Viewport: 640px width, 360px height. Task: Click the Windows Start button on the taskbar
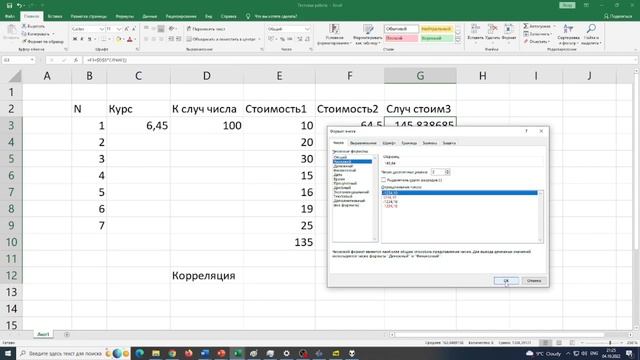(8, 353)
